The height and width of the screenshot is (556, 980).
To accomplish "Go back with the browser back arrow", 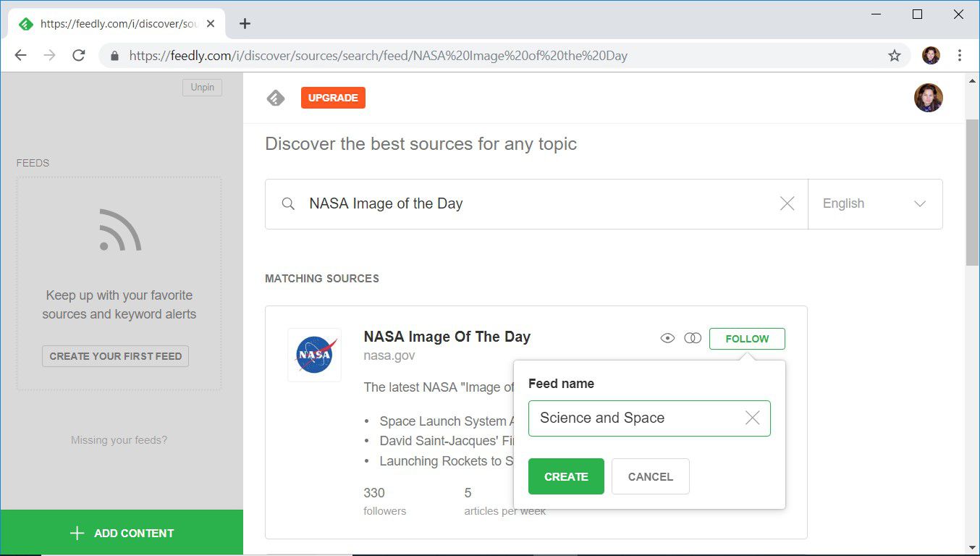I will coord(20,56).
